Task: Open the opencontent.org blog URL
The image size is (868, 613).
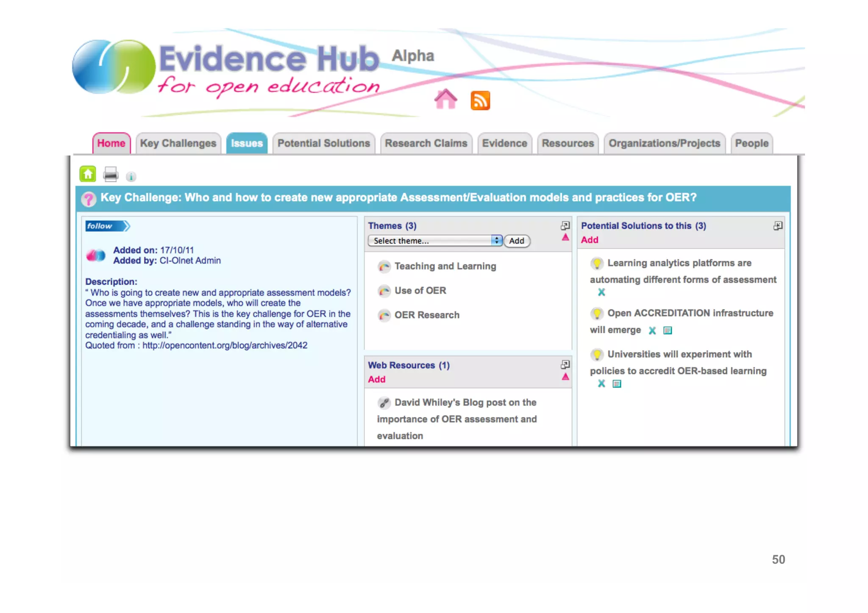Action: [225, 345]
